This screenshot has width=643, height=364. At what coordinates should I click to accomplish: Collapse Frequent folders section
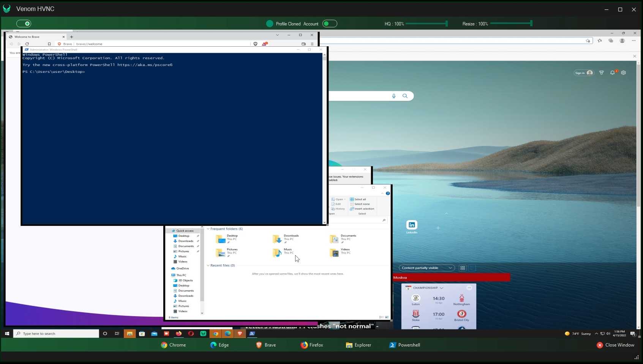[x=208, y=229]
